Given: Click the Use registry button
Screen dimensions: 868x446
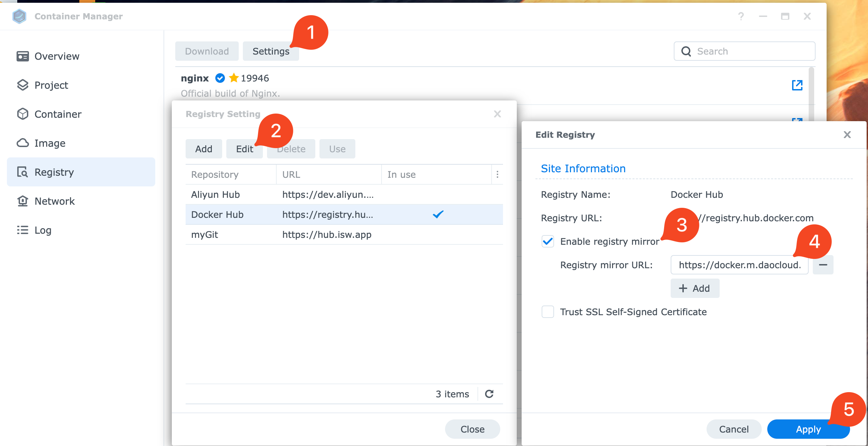Looking at the screenshot, I should [337, 149].
